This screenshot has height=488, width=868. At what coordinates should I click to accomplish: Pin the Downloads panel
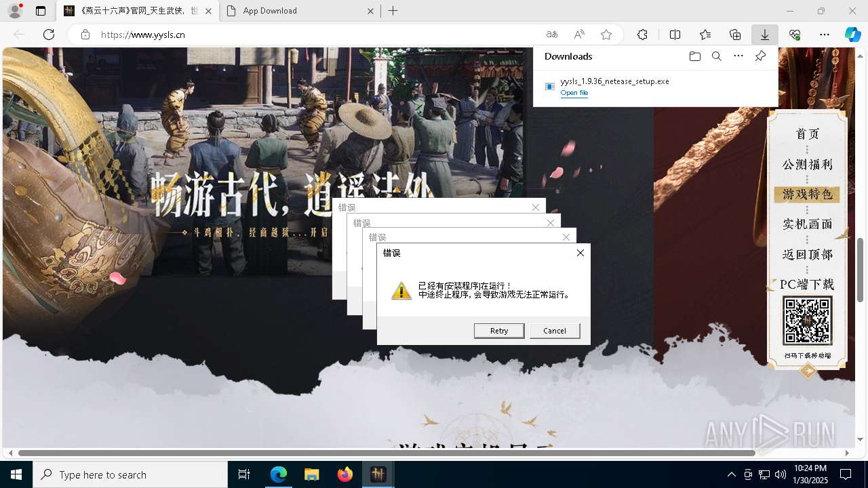click(x=760, y=56)
